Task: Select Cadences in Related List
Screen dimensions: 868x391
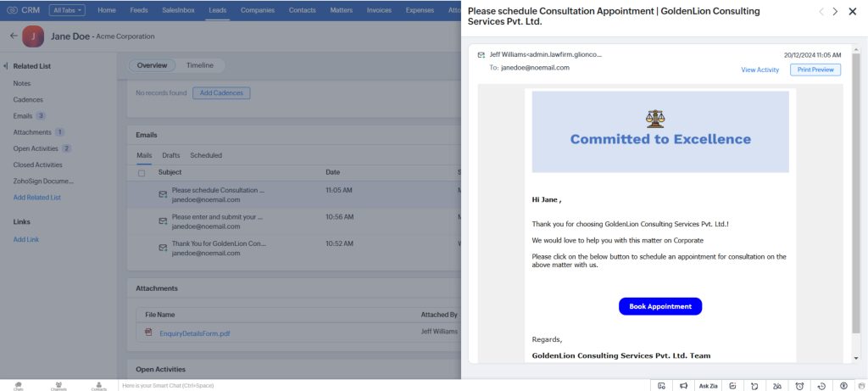Action: click(28, 100)
